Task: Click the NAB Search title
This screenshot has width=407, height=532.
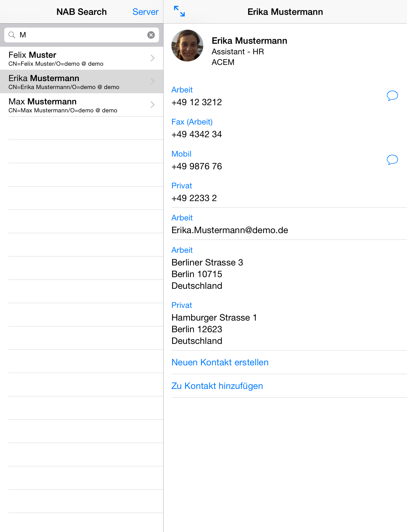Action: pos(82,12)
